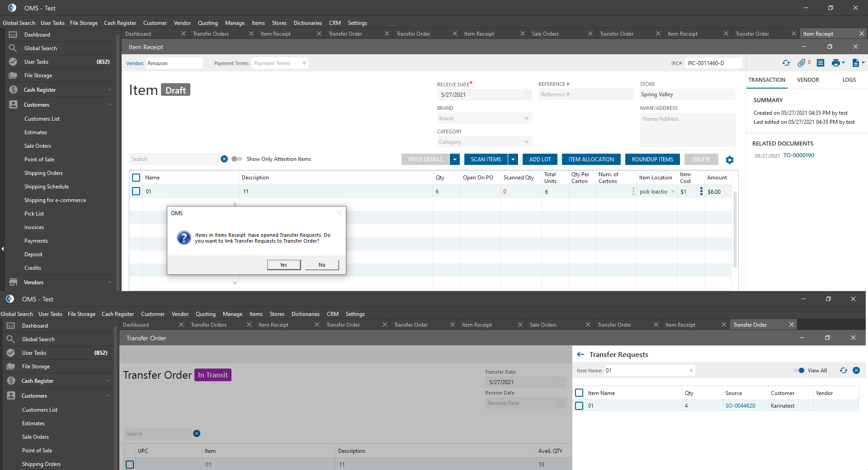The height and width of the screenshot is (470, 868).
Task: Click the Reference # input field
Action: click(585, 95)
